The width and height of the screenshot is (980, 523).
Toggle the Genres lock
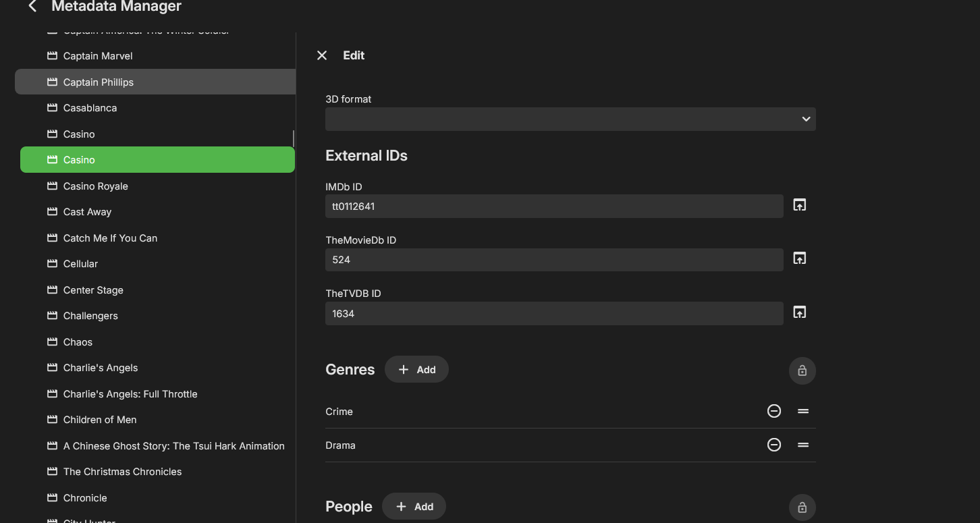click(x=802, y=370)
